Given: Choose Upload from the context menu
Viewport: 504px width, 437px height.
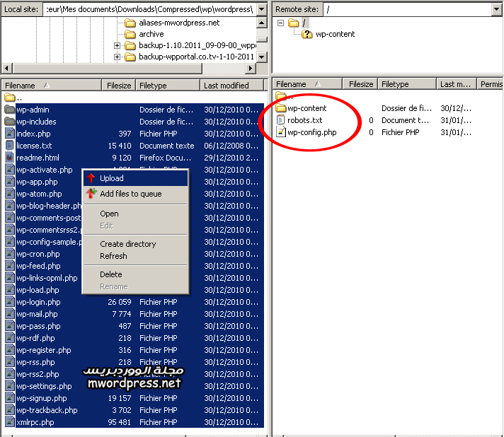Looking at the screenshot, I should pos(135,178).
